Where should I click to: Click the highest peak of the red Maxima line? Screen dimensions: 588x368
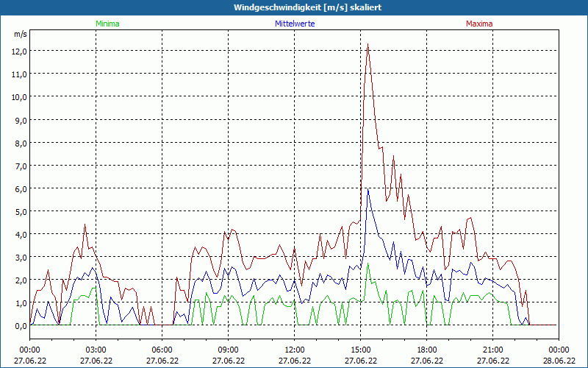[367, 44]
